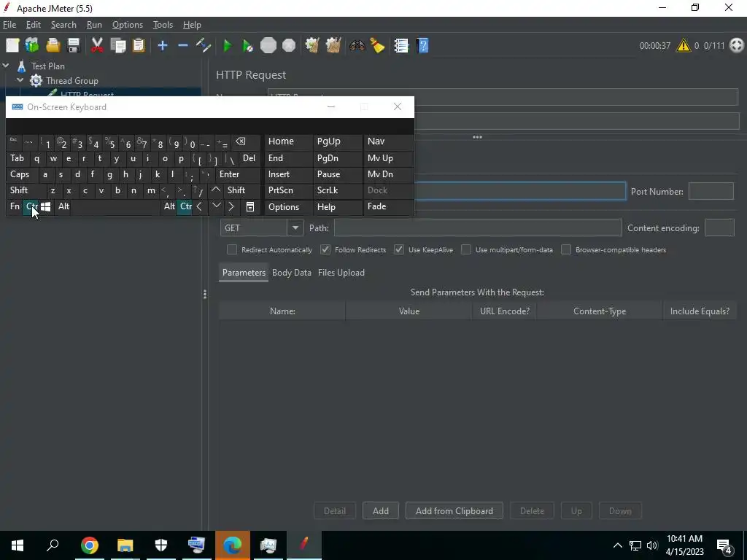Click the Reset Search brush icon
Screen dimensions: 747x560
coord(377,46)
